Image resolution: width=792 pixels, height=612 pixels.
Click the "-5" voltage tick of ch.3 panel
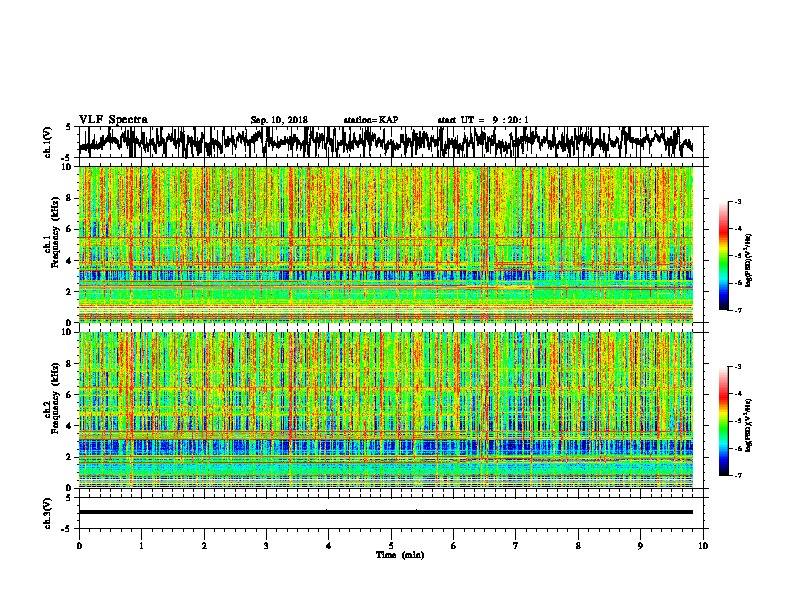67,529
